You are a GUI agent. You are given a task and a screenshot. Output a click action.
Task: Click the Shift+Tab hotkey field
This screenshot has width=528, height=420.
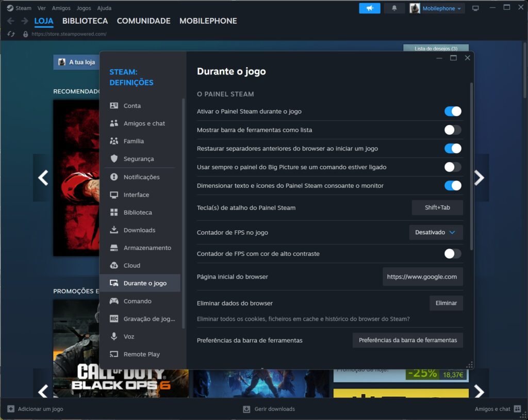point(437,207)
